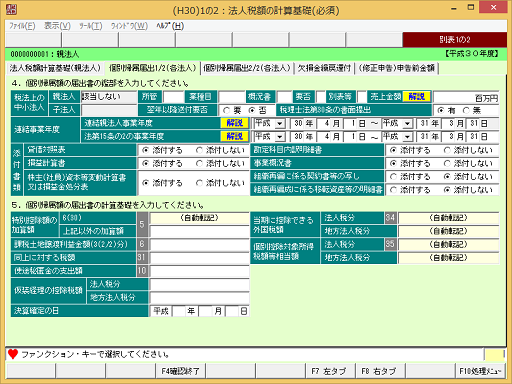The height and width of the screenshot is (384, 512).
Task: Click the F10処理メニュー button
Action: pos(480,371)
